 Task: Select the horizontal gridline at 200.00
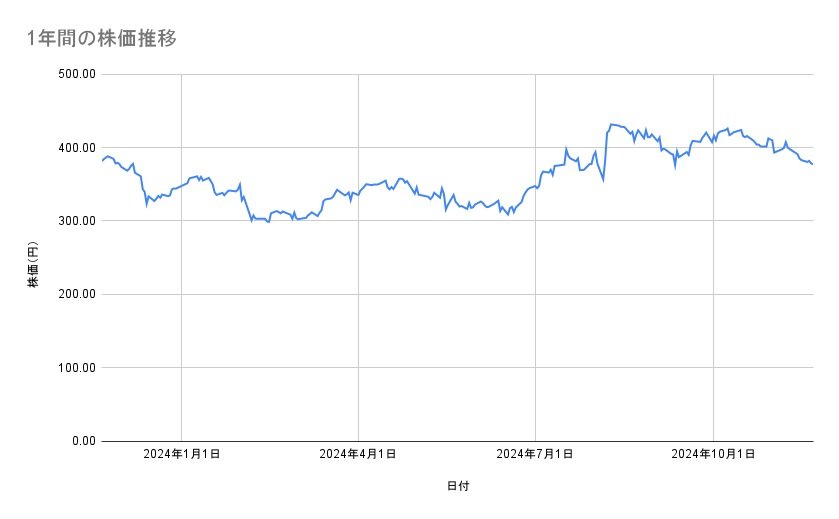tap(450, 294)
